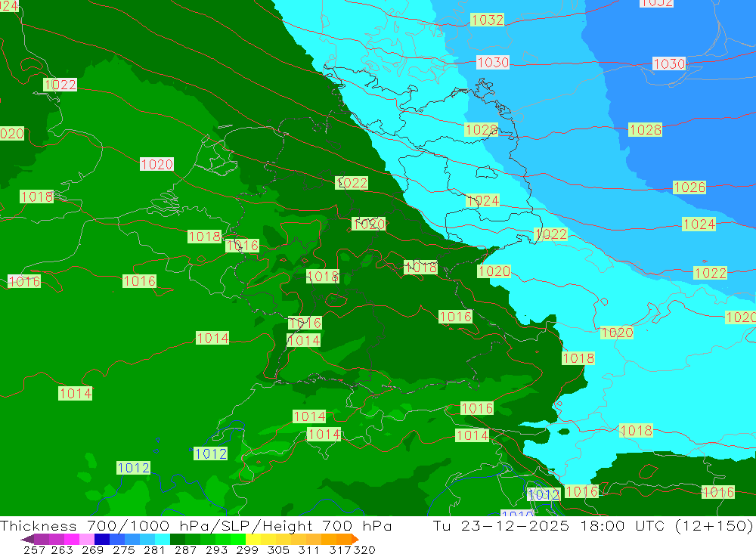Click the bright lime green legend swatch
This screenshot has width=756, height=554.
(238, 539)
